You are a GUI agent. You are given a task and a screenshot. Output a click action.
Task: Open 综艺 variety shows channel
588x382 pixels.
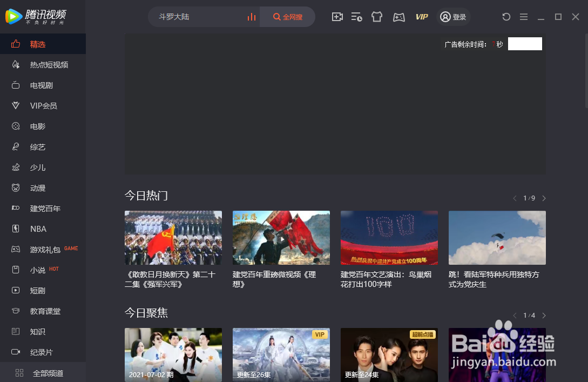click(43, 147)
